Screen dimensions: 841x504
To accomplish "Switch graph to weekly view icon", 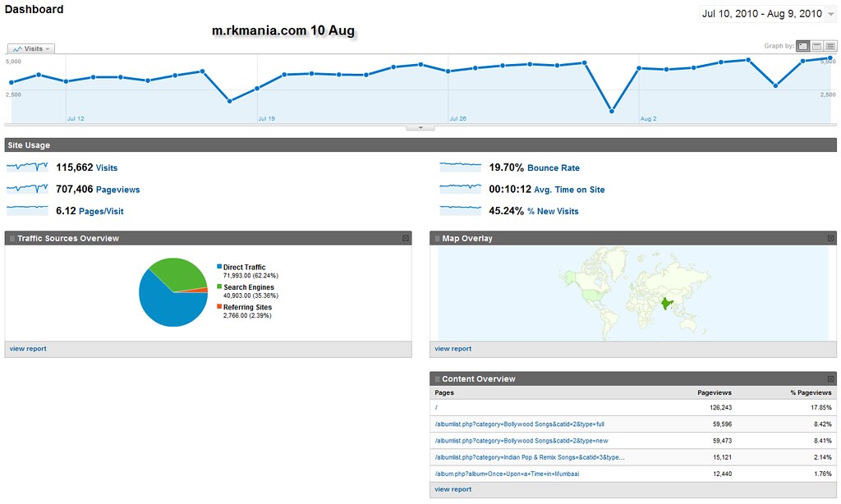I will click(816, 46).
